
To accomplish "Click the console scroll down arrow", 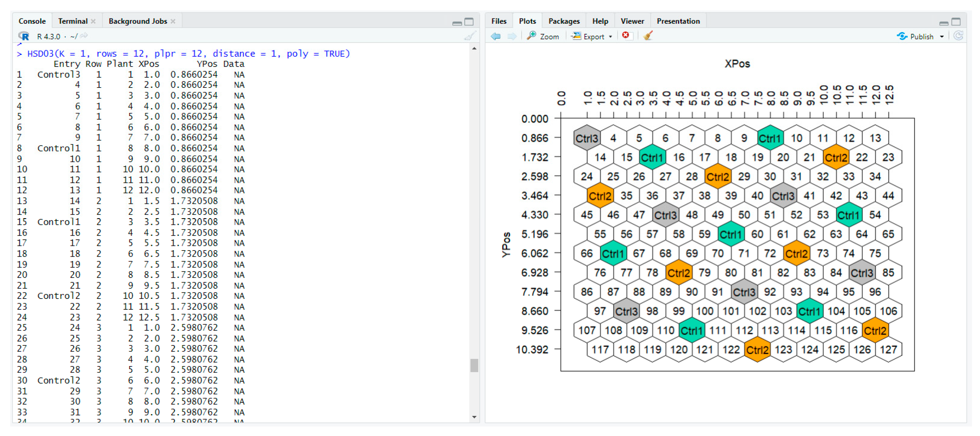I will [474, 417].
